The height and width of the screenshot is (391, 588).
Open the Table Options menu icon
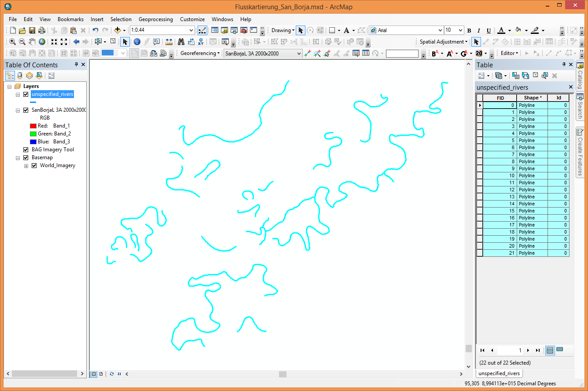coord(482,75)
